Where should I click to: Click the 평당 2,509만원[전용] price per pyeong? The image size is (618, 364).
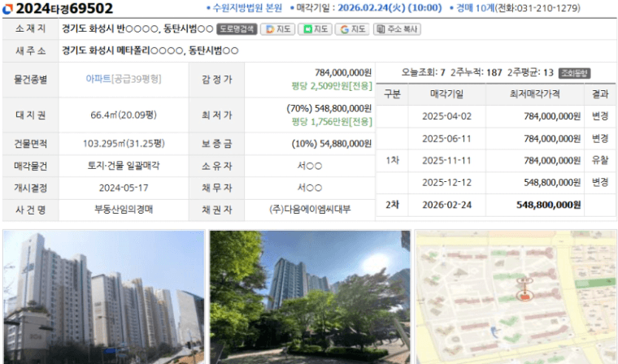[332, 86]
